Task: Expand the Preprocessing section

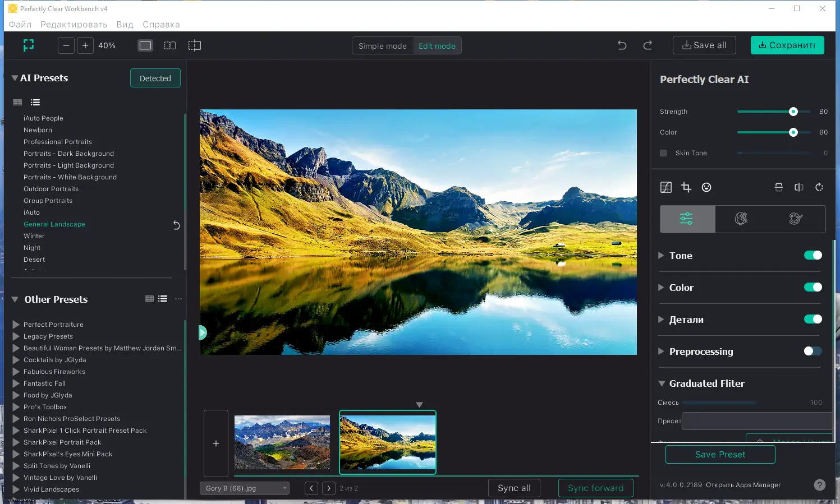Action: click(661, 352)
